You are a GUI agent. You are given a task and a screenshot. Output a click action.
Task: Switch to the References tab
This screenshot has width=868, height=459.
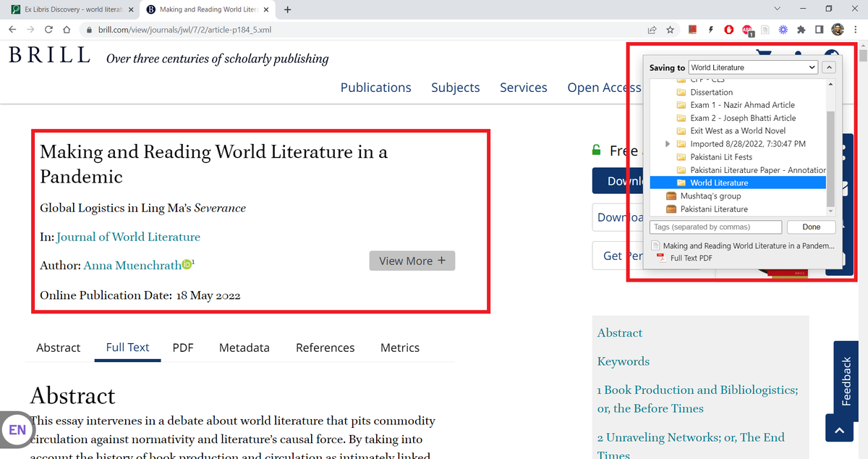tap(325, 348)
